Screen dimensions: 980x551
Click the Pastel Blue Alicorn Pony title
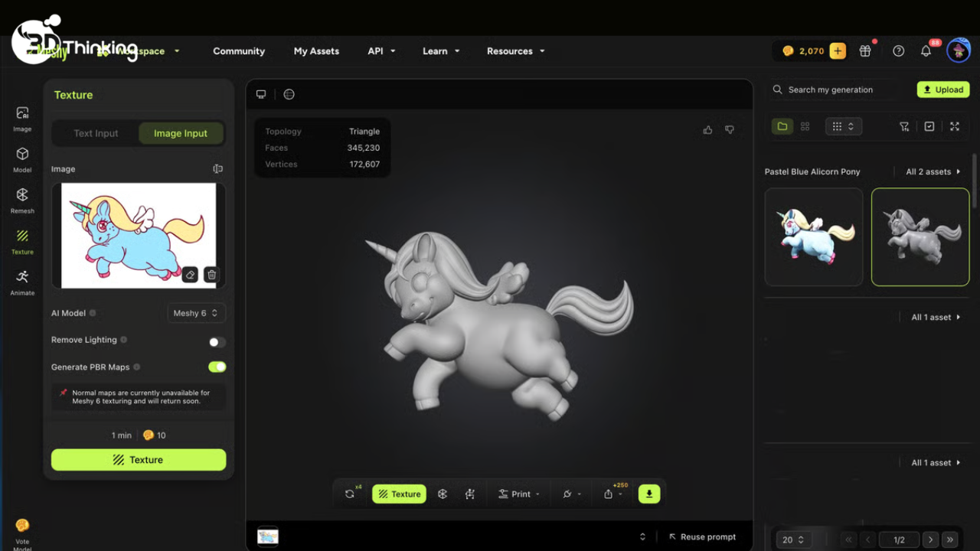pos(812,171)
